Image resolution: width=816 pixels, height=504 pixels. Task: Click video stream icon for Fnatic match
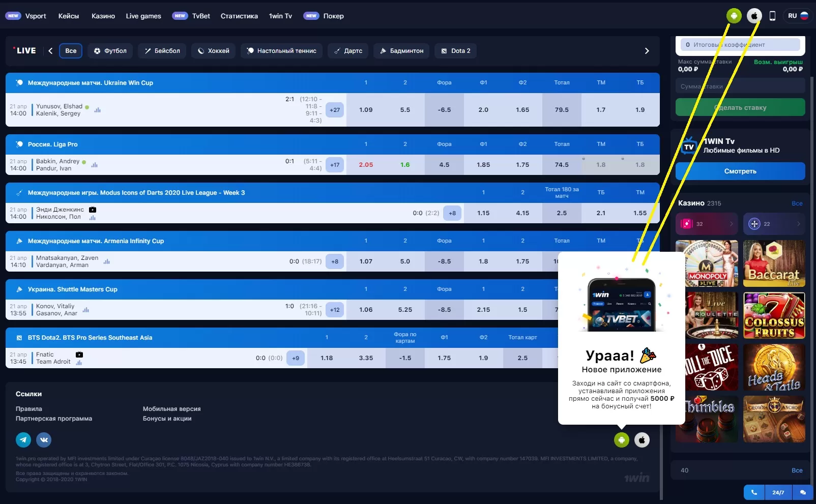tap(79, 354)
